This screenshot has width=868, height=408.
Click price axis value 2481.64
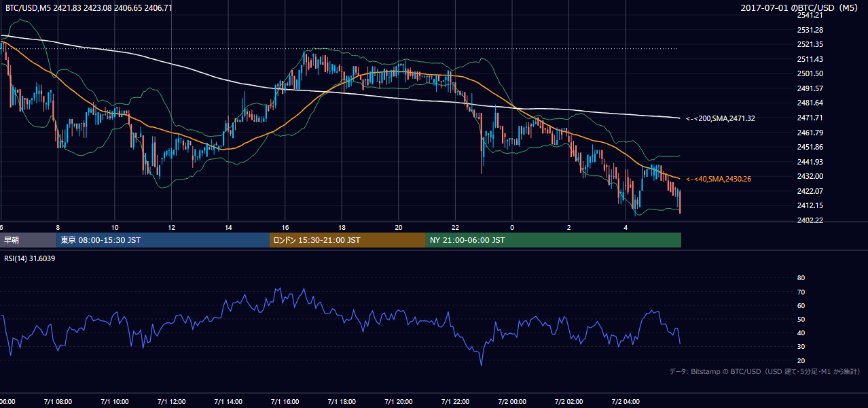pyautogui.click(x=810, y=103)
